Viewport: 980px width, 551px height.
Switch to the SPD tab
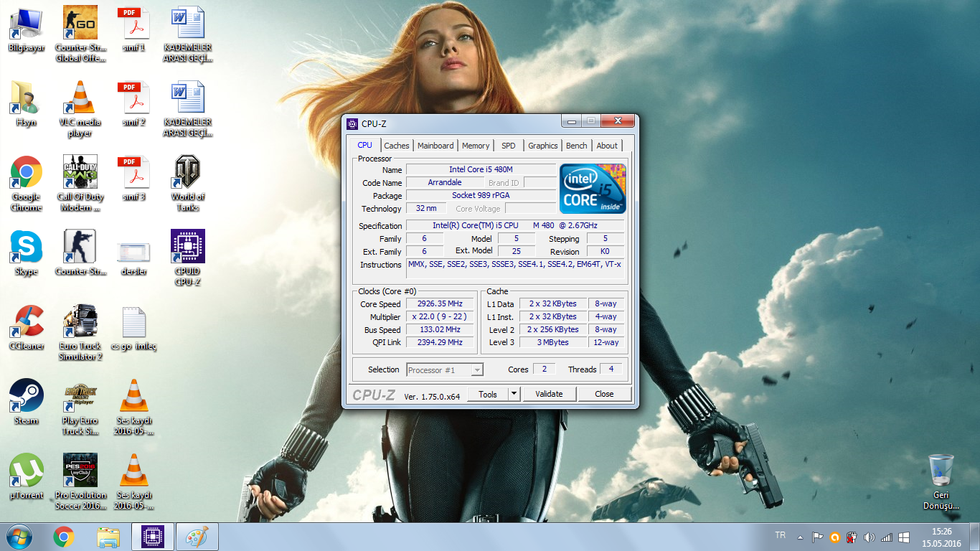pyautogui.click(x=509, y=146)
